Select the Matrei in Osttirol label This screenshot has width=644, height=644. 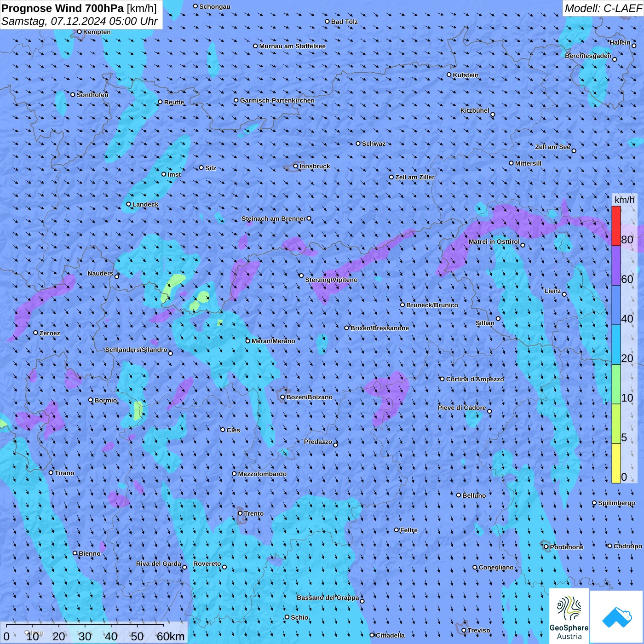(x=494, y=241)
